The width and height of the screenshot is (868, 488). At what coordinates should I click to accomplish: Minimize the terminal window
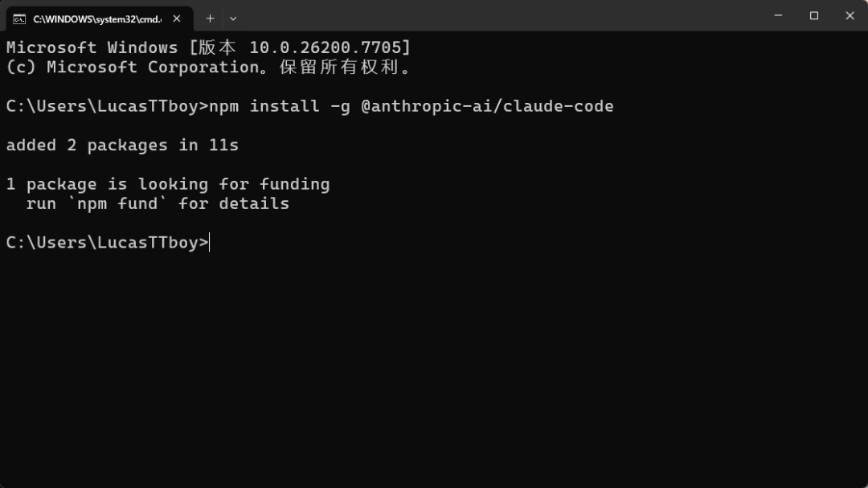tap(778, 15)
